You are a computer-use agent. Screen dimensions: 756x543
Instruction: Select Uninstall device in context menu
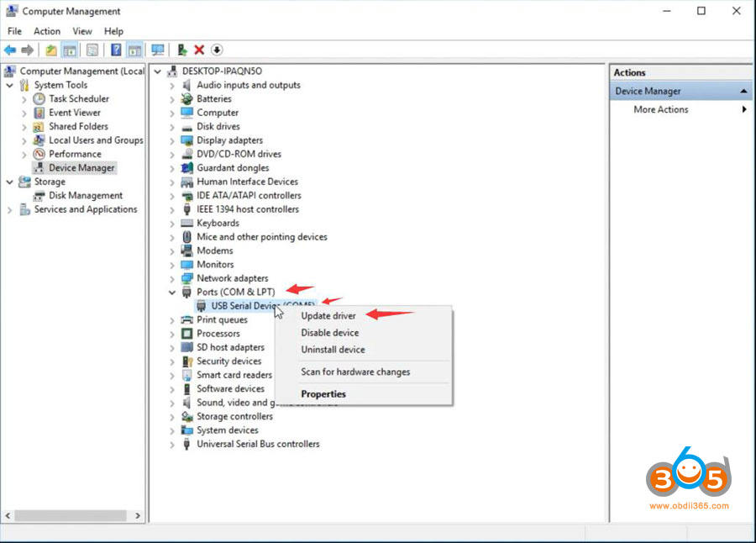(x=333, y=350)
